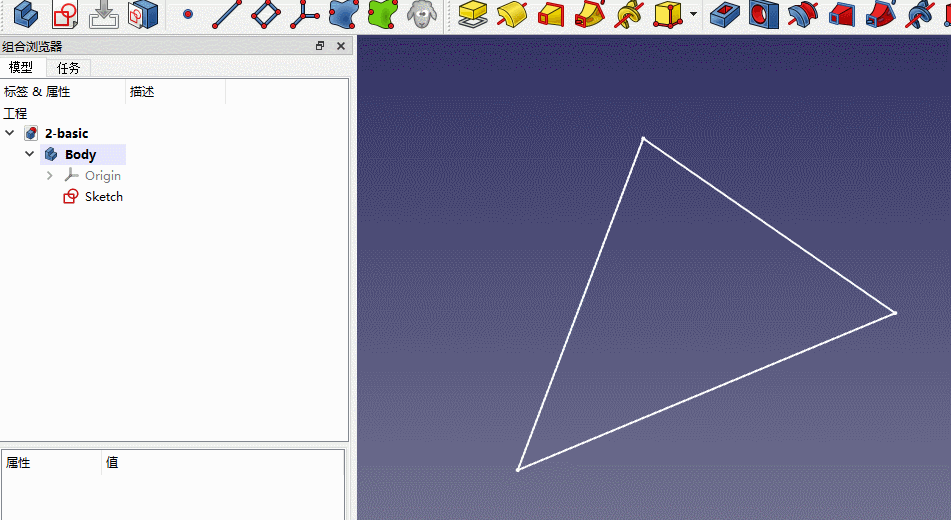Undock the 组合浏览器 panel using the float button

point(320,46)
